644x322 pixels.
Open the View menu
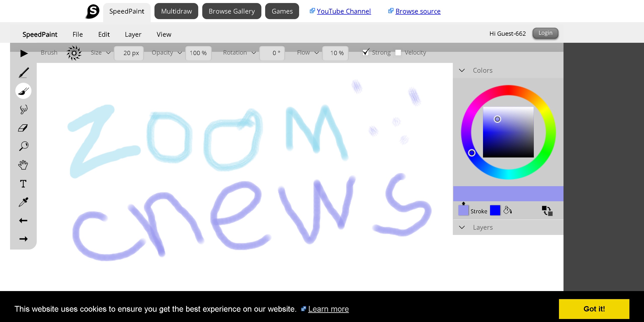(164, 34)
